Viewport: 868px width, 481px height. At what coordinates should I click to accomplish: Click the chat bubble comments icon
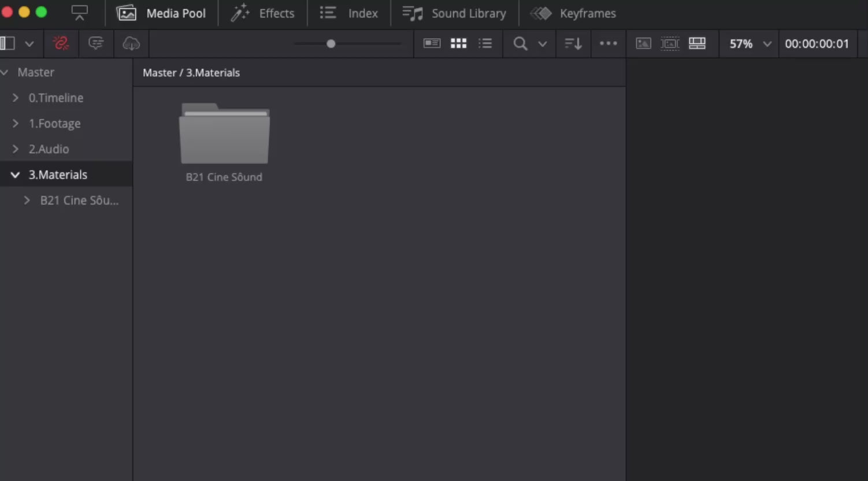pyautogui.click(x=96, y=43)
